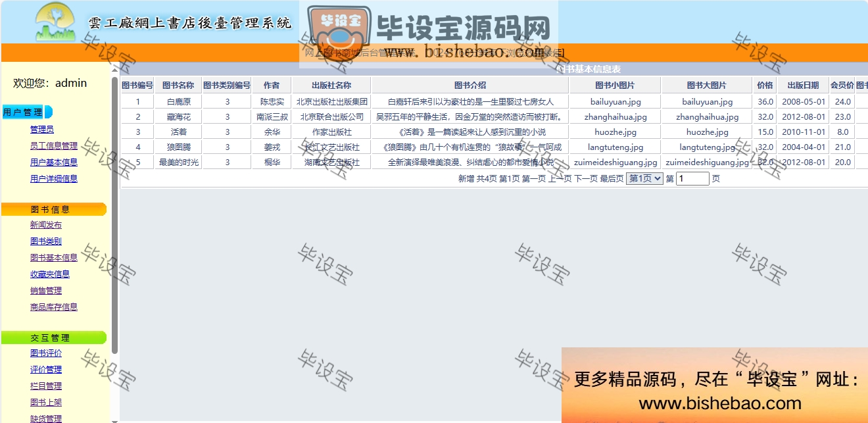Expand the 用户管理 sidebar section
The image size is (868, 423).
[27, 112]
